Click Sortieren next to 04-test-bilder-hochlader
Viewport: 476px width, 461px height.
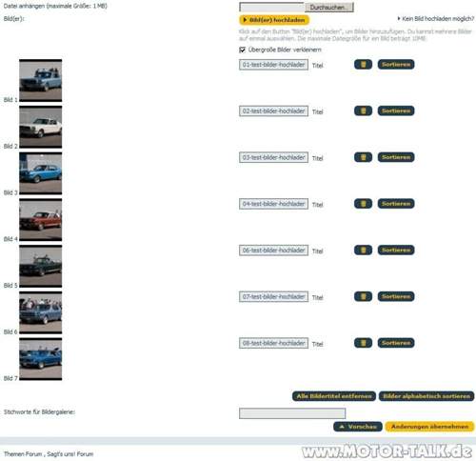(396, 204)
